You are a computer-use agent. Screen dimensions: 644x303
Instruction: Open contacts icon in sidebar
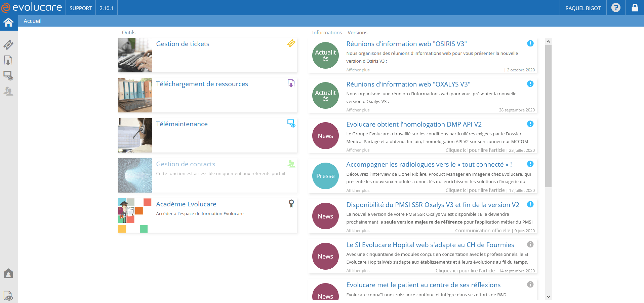pos(8,91)
